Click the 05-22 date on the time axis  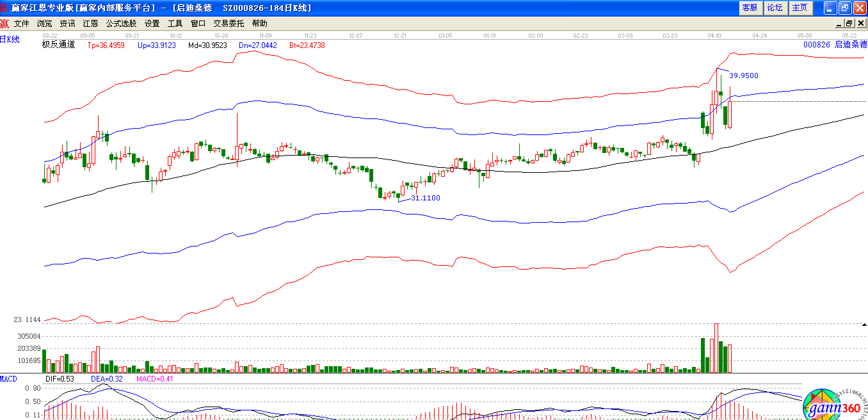click(849, 36)
